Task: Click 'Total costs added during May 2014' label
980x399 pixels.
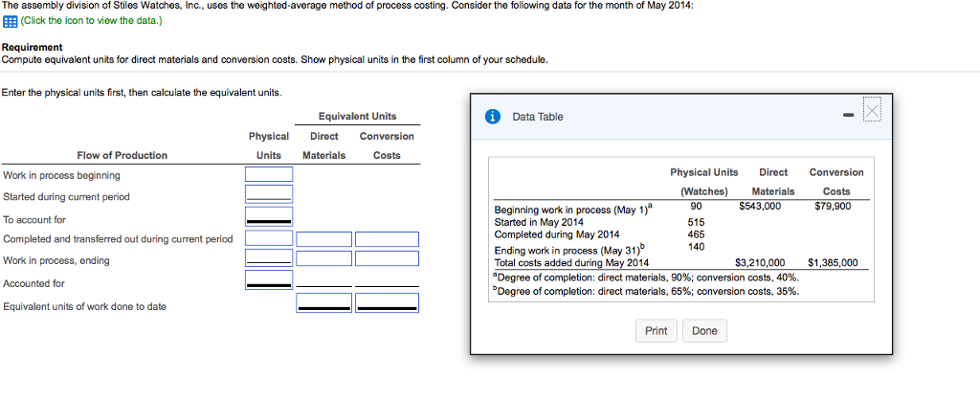Action: pos(571,263)
